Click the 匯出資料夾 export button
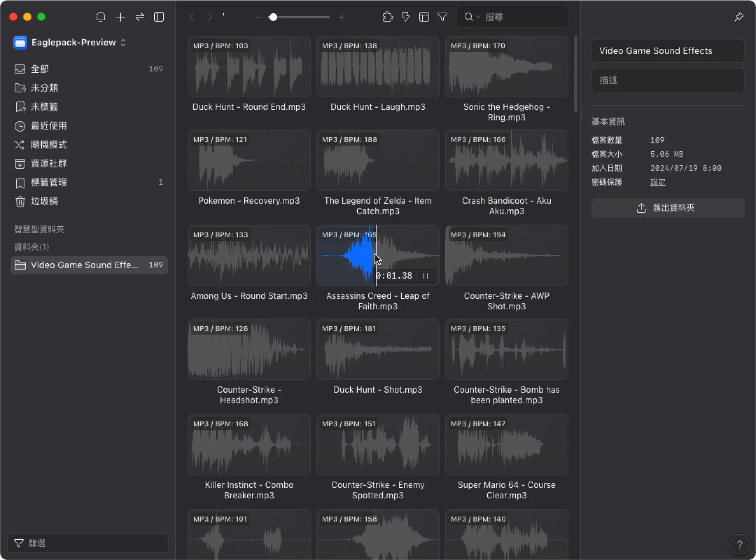 pos(668,208)
